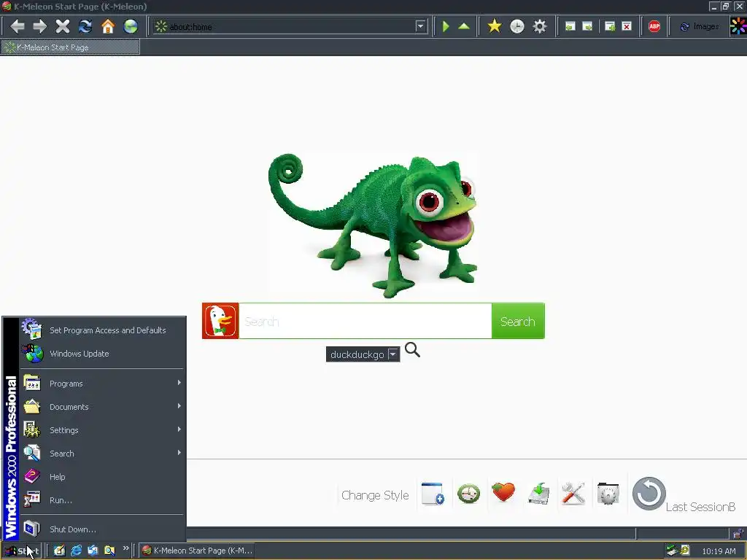
Task: Open the duckduckgo search engine dropdown
Action: (363, 354)
